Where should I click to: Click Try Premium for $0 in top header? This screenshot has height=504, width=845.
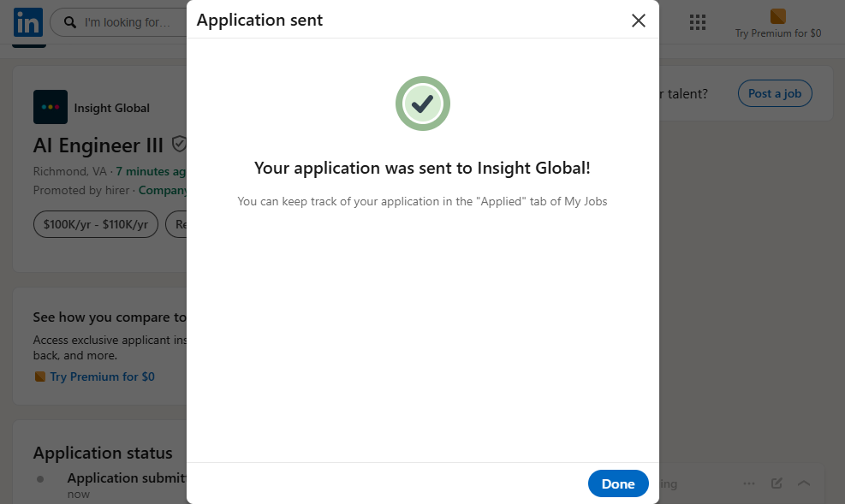pos(777,33)
